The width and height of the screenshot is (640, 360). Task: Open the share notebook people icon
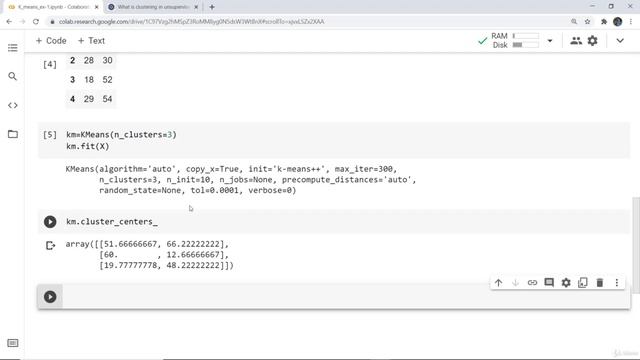tap(576, 40)
